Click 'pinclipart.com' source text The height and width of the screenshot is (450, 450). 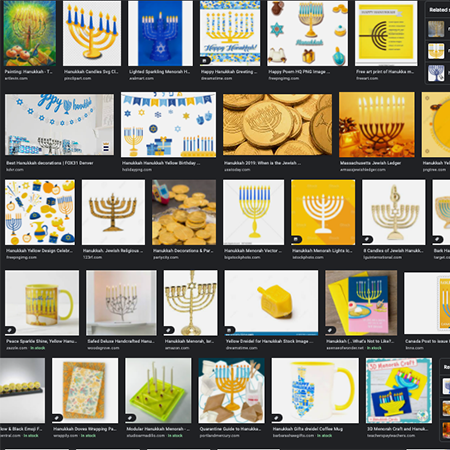coord(77,78)
